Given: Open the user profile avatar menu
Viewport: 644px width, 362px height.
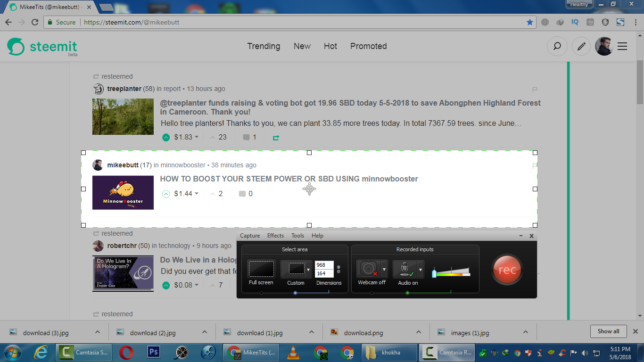Looking at the screenshot, I should pos(604,46).
